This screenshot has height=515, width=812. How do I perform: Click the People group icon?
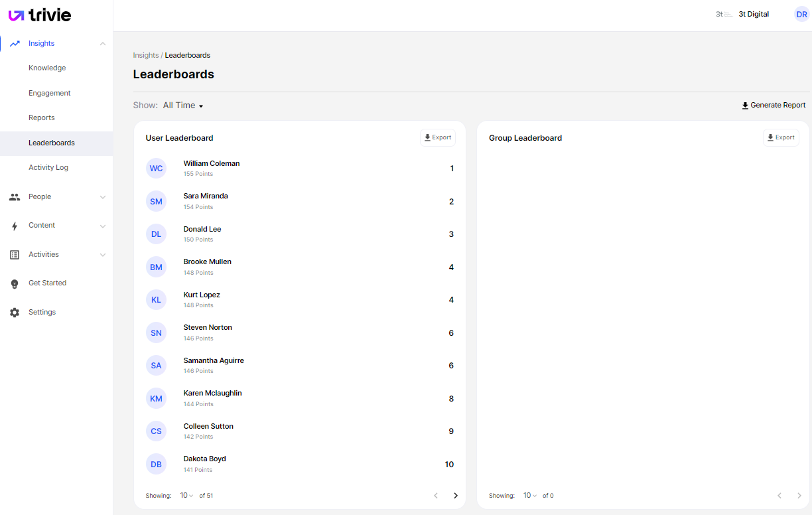tap(15, 197)
